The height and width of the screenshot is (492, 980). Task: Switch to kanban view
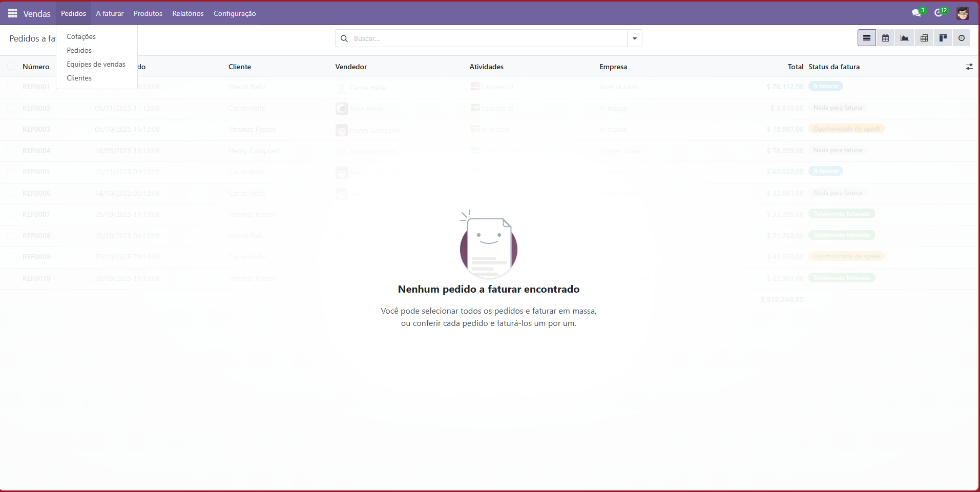coord(943,38)
